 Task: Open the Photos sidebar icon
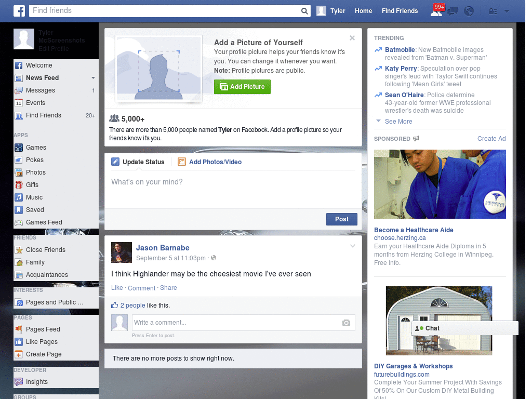coord(19,172)
